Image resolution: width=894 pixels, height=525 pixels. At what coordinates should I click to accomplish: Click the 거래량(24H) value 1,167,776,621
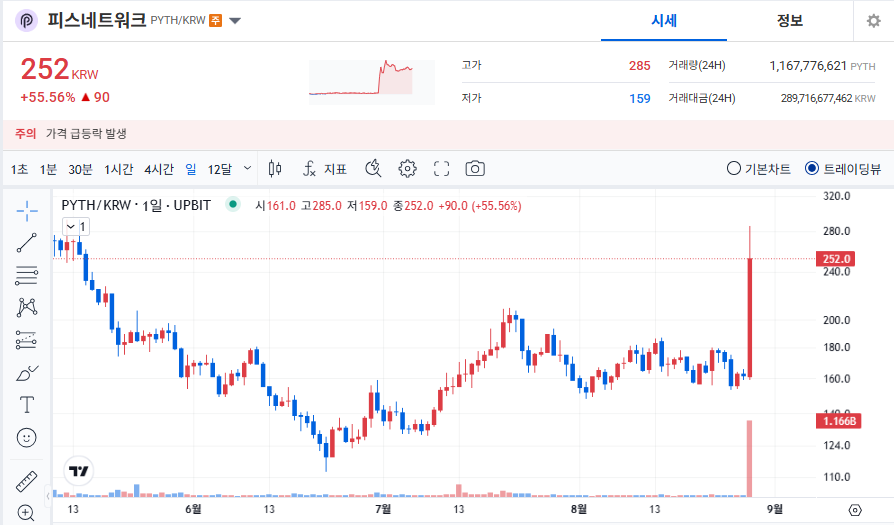pyautogui.click(x=808, y=66)
